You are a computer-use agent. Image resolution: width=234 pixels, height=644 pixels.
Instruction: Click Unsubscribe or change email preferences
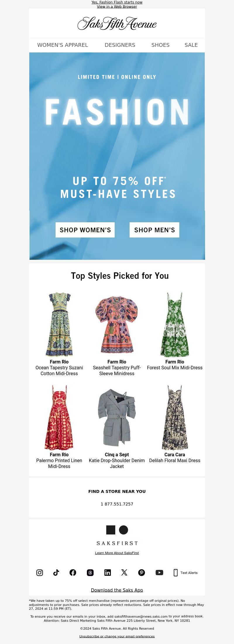[117, 636]
